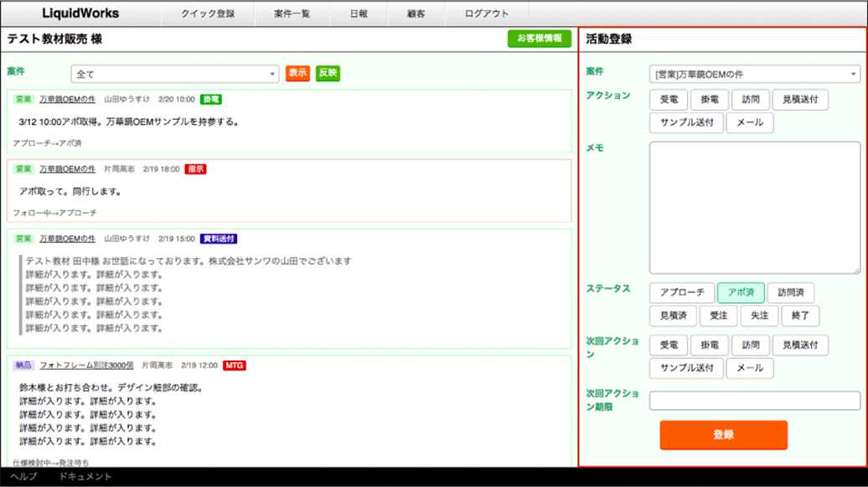Set status to アプローチ
The width and height of the screenshot is (868, 487).
coord(681,293)
